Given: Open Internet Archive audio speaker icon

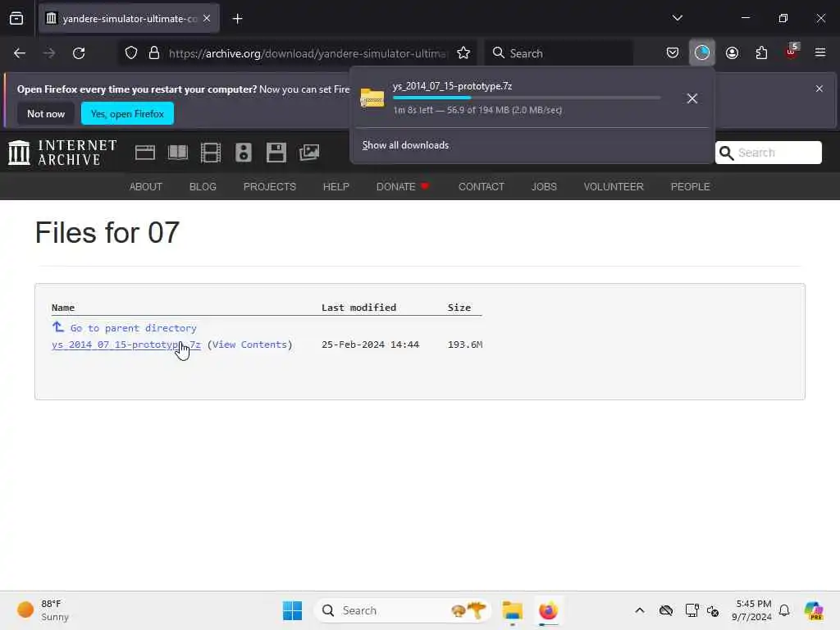Looking at the screenshot, I should [x=243, y=153].
